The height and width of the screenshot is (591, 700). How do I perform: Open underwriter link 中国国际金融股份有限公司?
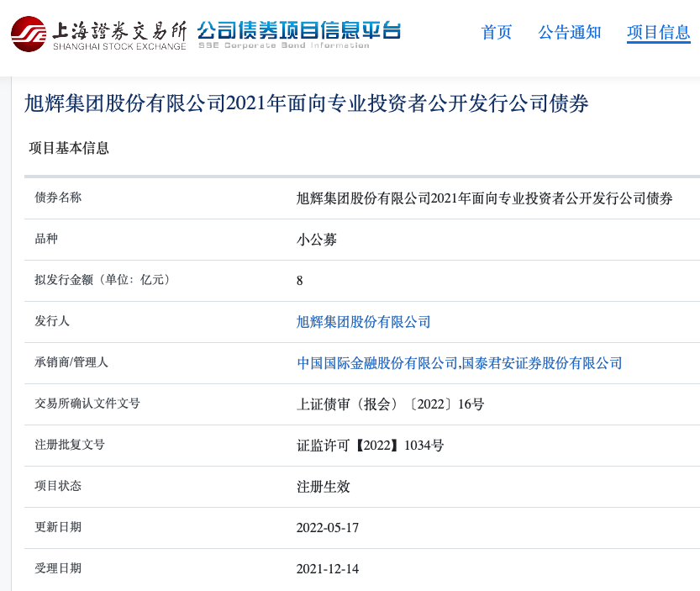coord(376,362)
